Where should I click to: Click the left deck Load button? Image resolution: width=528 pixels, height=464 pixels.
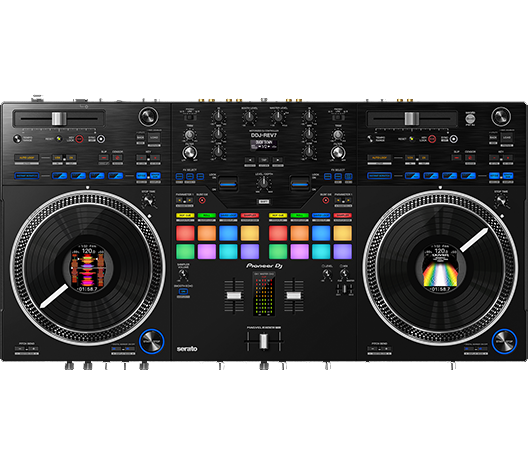[x=154, y=137]
